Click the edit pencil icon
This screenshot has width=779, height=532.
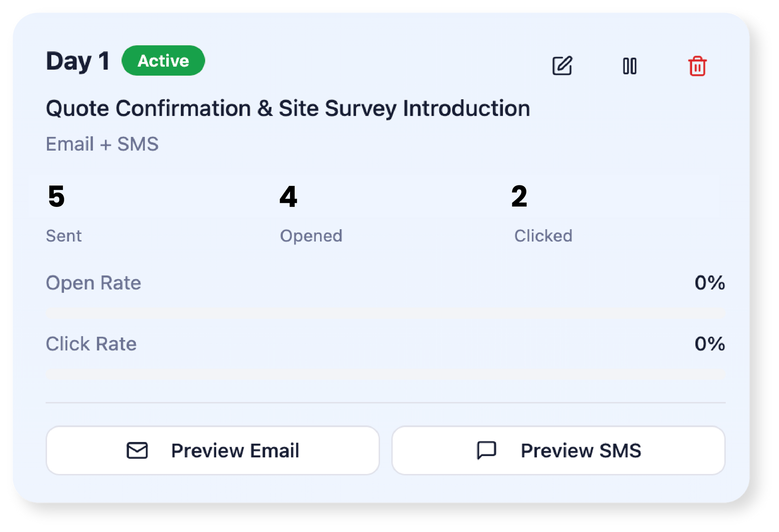(562, 66)
